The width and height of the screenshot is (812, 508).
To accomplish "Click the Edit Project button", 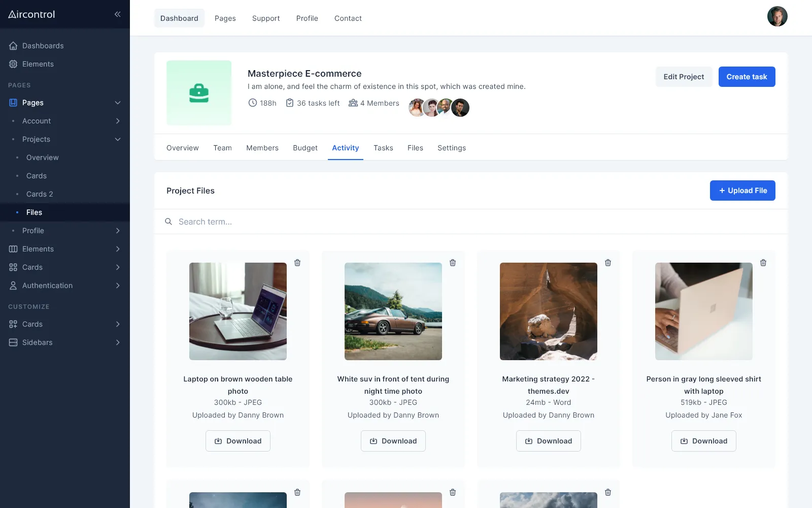I will [x=684, y=77].
